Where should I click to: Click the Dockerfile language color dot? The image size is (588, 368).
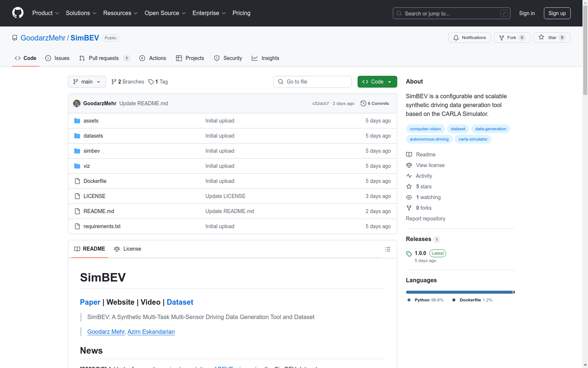click(454, 300)
